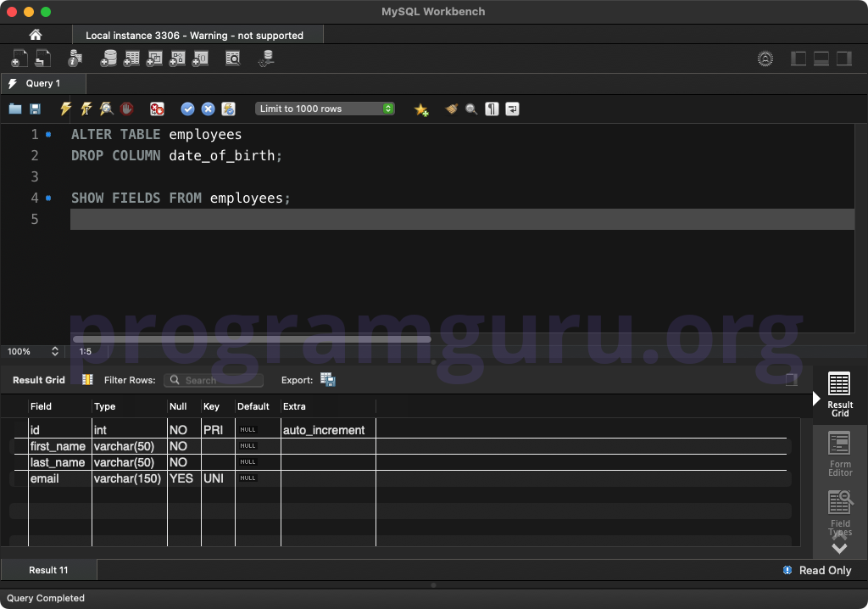Screen dimensions: 868x609
Task: Toggle invisible characters pilcrow icon
Action: click(492, 109)
